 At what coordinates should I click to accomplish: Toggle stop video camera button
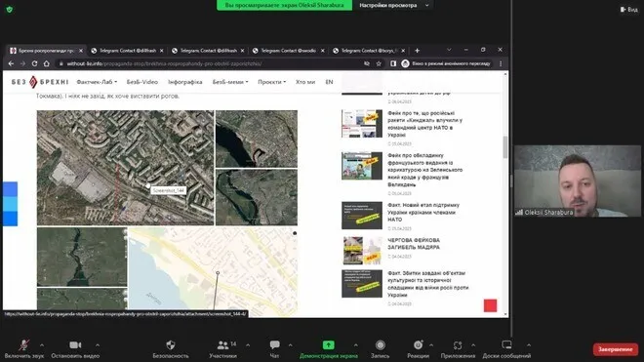click(x=75, y=345)
